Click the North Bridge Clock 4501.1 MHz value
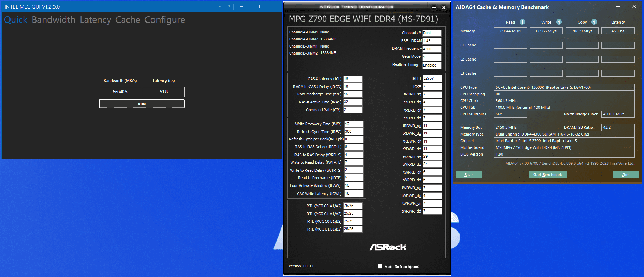 tap(618, 114)
